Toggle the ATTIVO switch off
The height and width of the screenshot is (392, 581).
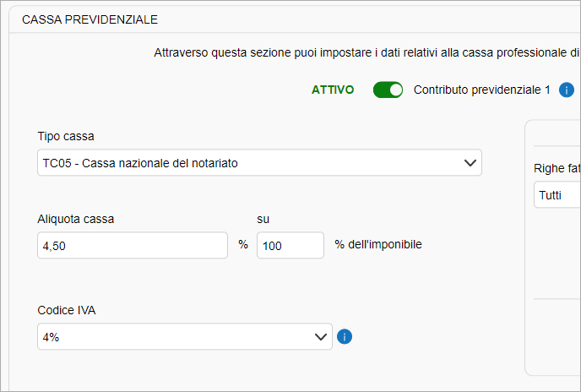click(388, 90)
